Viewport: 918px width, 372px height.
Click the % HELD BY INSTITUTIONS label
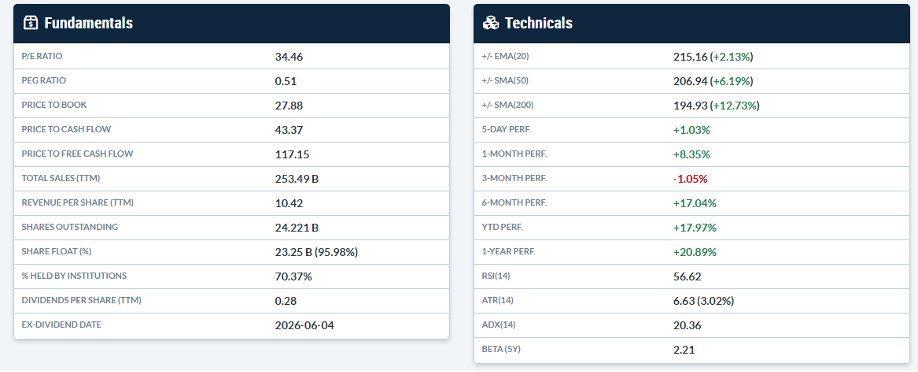tap(74, 276)
